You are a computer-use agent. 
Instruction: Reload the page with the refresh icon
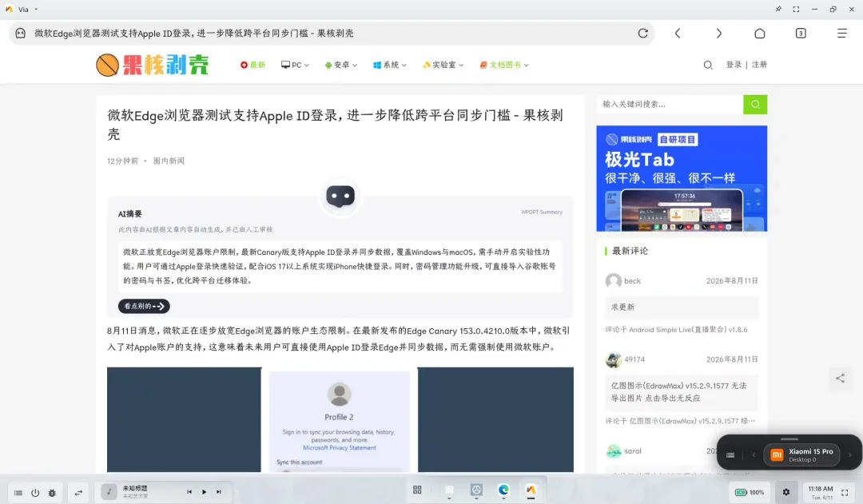click(642, 33)
